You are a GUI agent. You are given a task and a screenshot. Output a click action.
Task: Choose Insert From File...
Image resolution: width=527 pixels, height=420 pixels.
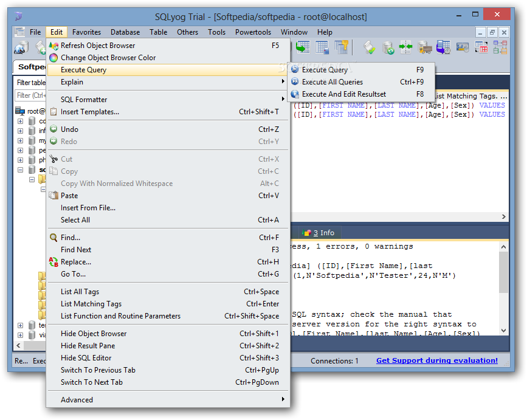[x=168, y=208]
